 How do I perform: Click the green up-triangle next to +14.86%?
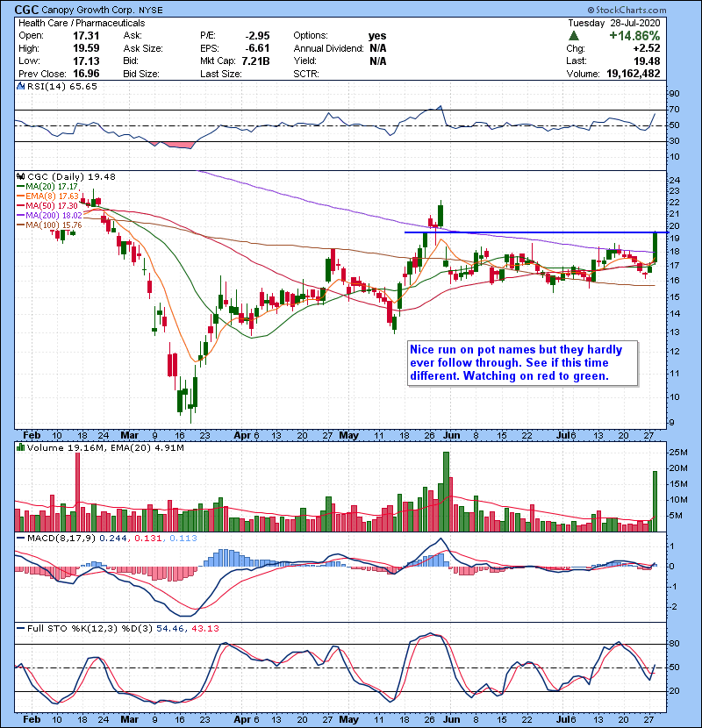tap(574, 35)
